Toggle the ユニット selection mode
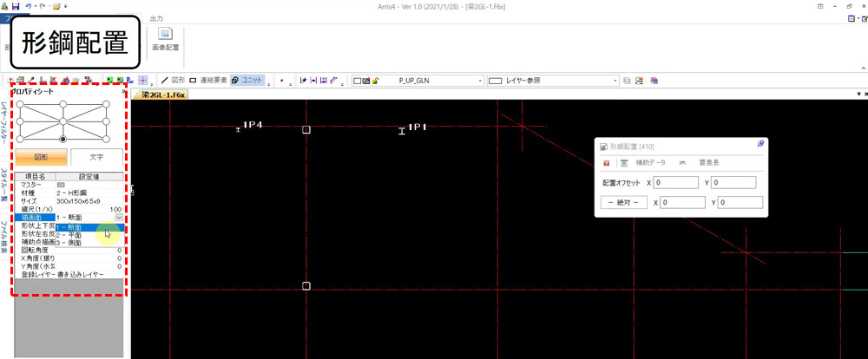Screen dimensions: 868x359 [x=247, y=80]
